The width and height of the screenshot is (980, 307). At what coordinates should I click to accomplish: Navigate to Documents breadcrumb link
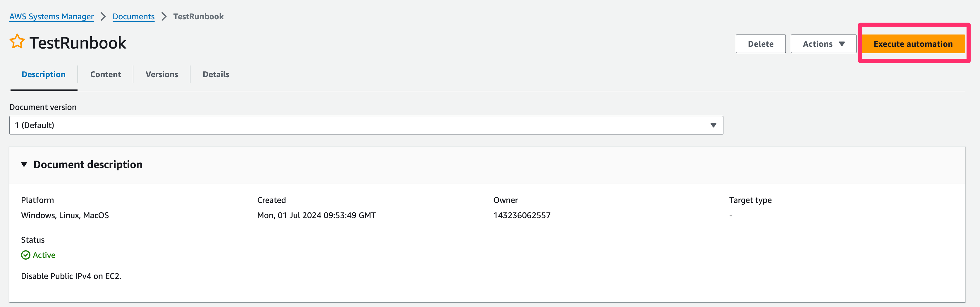(133, 16)
